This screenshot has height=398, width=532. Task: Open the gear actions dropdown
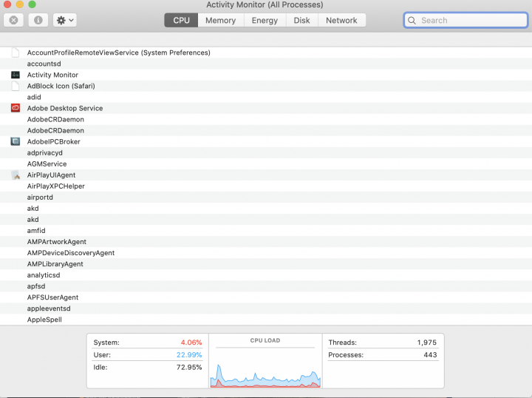65,20
